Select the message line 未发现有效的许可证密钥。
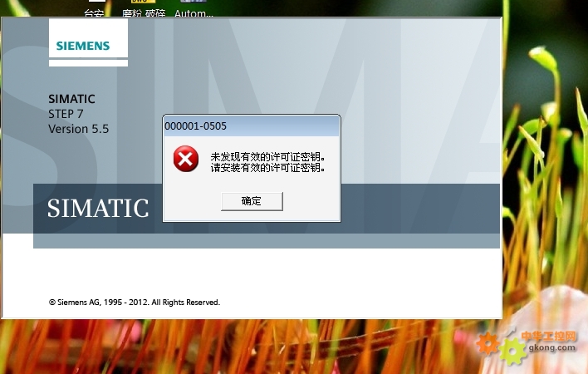The height and width of the screenshot is (374, 588). (x=267, y=156)
